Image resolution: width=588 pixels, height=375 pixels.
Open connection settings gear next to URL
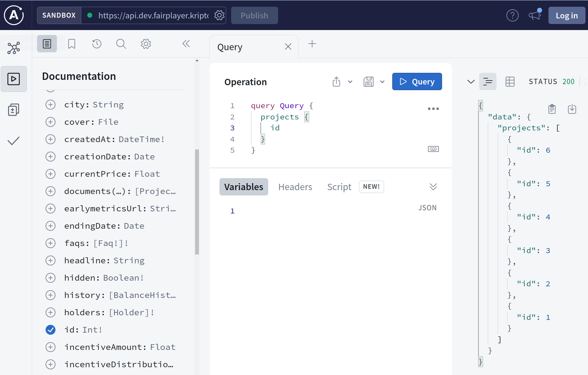pyautogui.click(x=219, y=16)
